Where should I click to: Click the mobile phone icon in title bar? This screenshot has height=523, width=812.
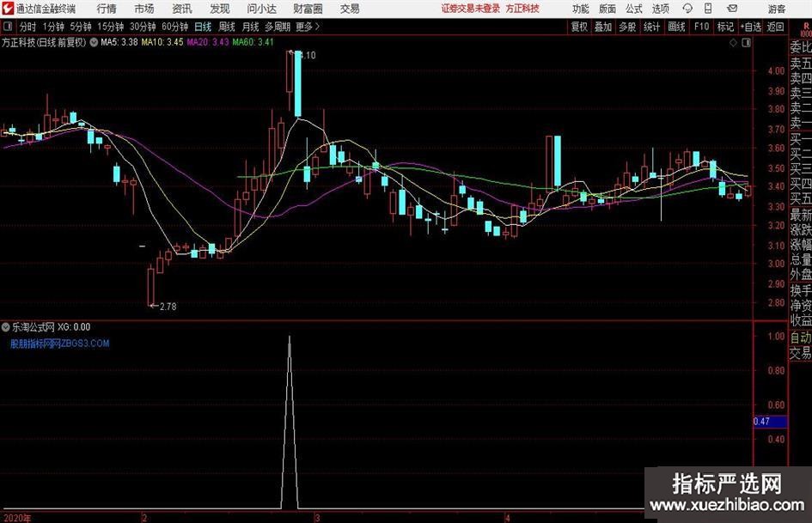[708, 9]
